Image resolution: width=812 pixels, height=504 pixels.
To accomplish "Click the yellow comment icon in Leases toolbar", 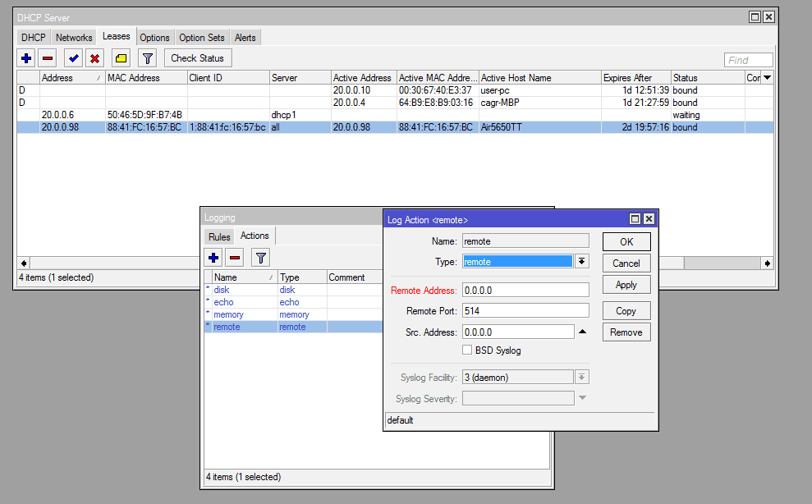I will (121, 58).
